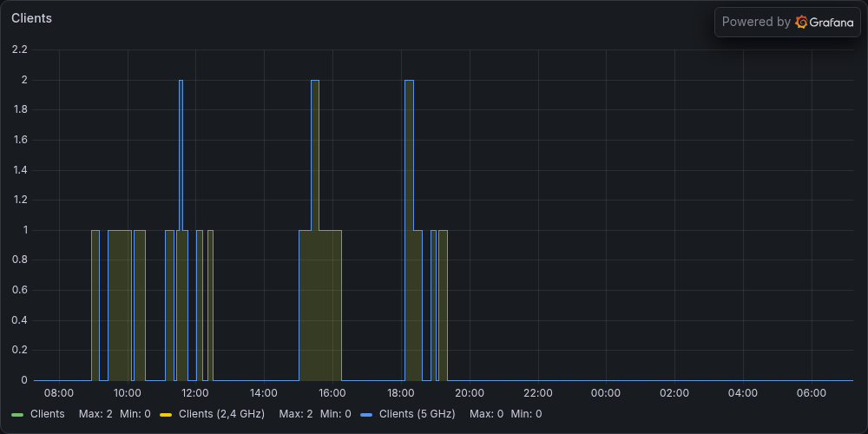Click the 0.2 y-axis value

19,351
